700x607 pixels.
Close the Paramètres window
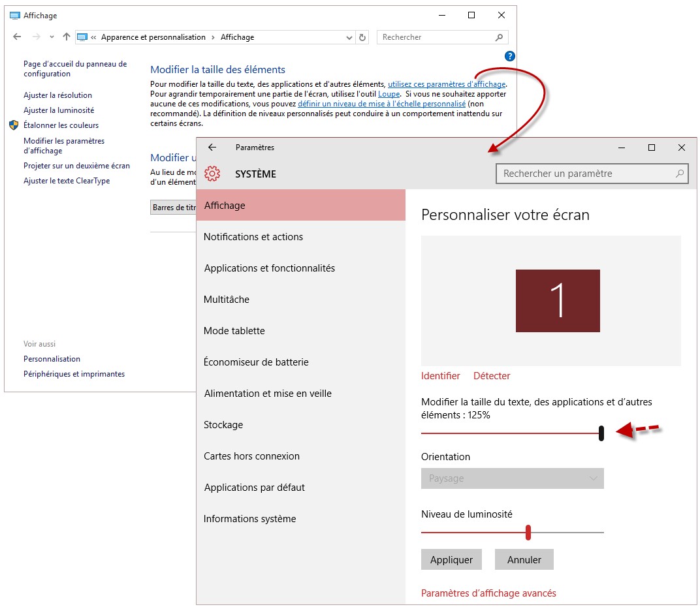tap(681, 148)
